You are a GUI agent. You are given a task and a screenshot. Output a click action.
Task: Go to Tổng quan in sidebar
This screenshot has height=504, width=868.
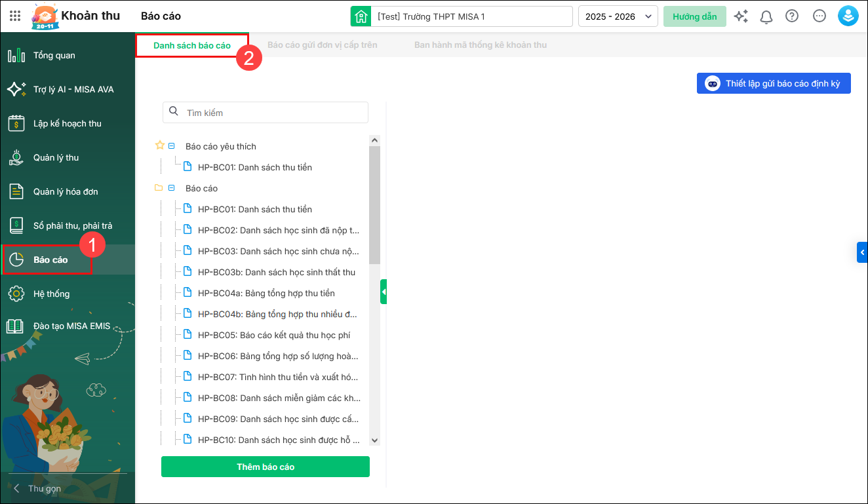(68, 55)
